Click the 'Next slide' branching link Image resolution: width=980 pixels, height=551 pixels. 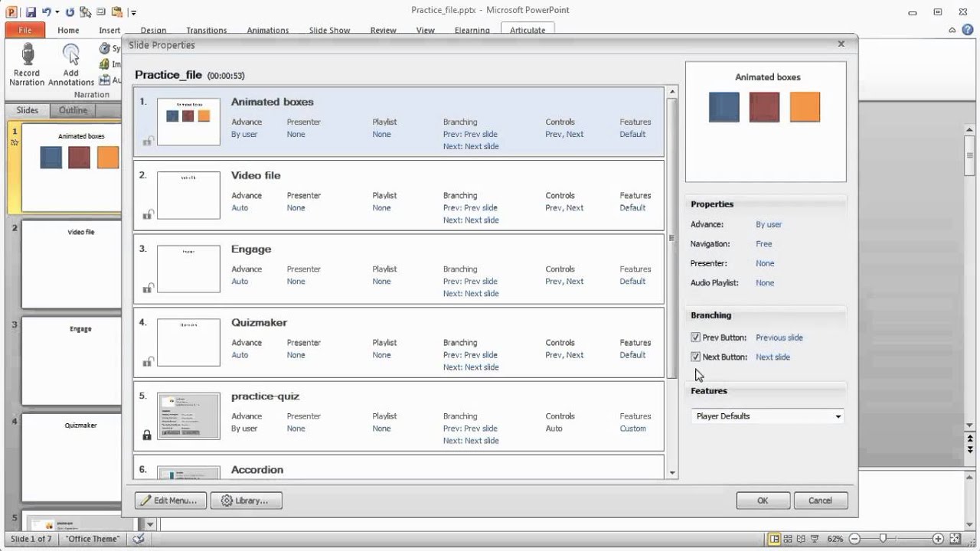pyautogui.click(x=773, y=357)
